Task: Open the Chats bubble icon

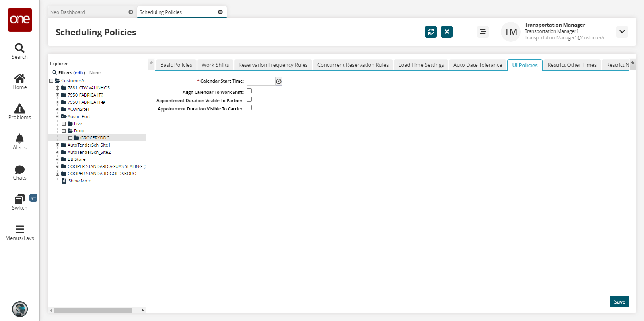Action: (x=19, y=170)
